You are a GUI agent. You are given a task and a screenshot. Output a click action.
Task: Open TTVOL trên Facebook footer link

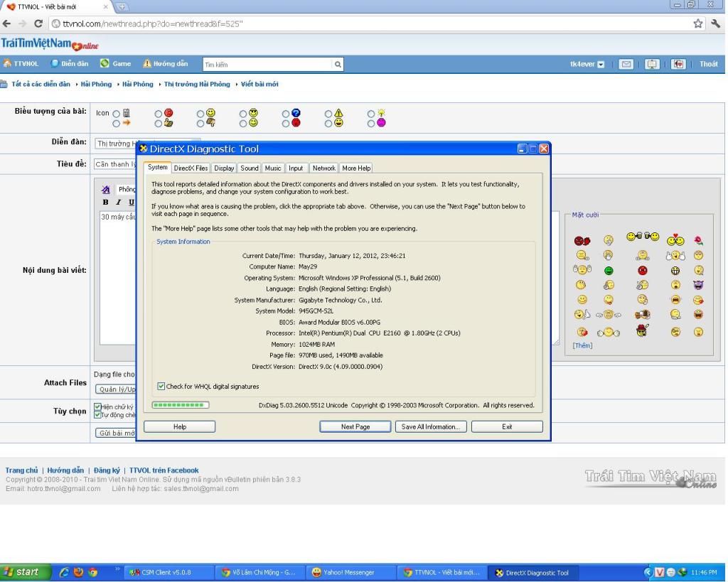tap(164, 470)
